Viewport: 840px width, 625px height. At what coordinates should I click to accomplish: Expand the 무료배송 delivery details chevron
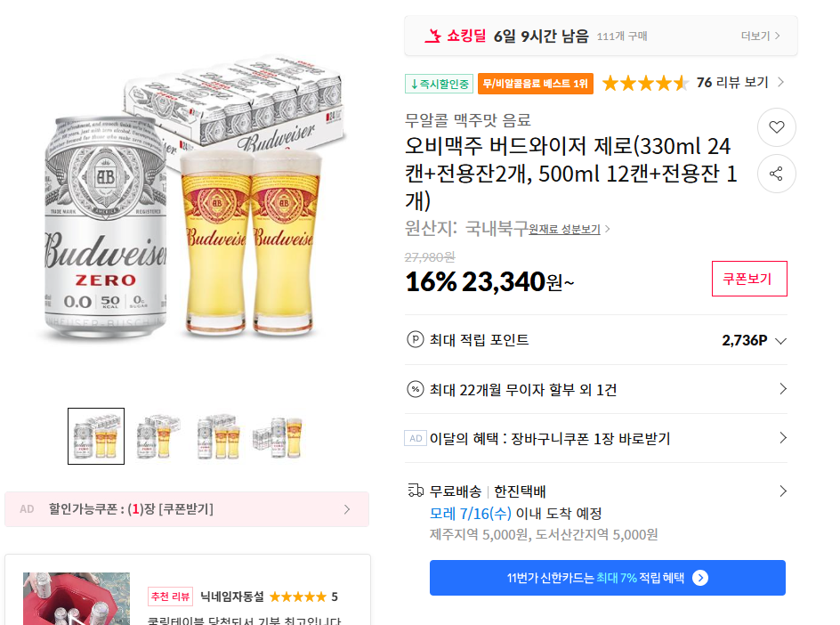(x=783, y=491)
